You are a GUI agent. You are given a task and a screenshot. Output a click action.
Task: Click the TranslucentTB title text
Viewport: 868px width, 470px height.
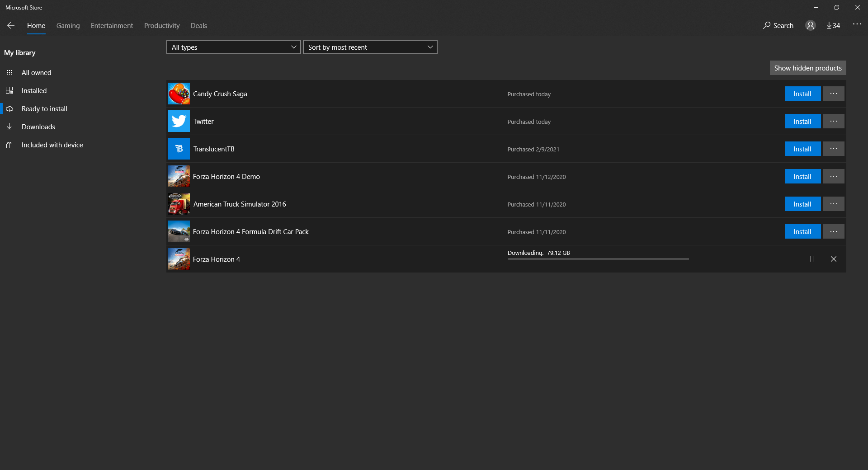214,149
